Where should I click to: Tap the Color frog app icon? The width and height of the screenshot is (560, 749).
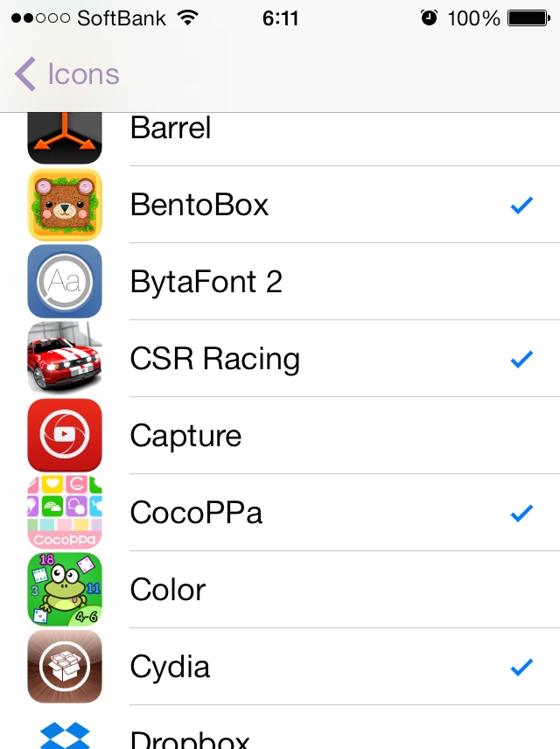(x=65, y=589)
